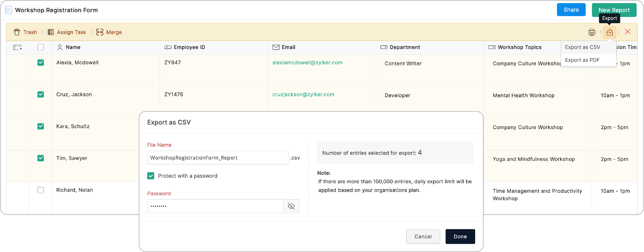This screenshot has height=252, width=644.
Task: Click the Merge records option
Action: click(x=109, y=32)
